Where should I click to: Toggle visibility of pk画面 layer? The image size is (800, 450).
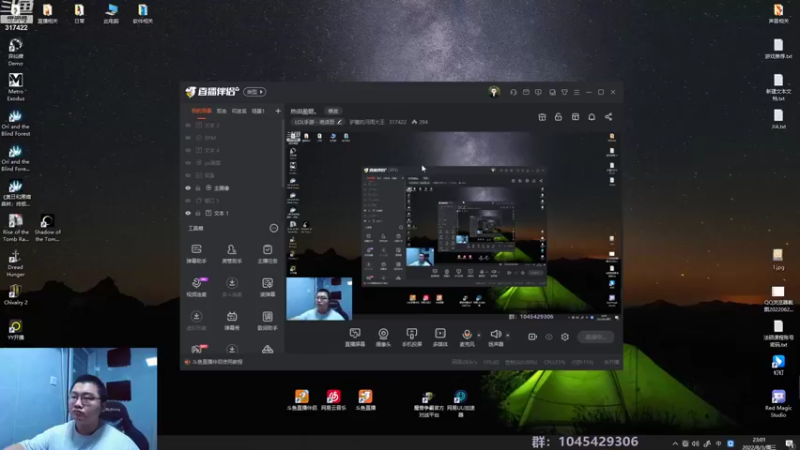click(188, 163)
